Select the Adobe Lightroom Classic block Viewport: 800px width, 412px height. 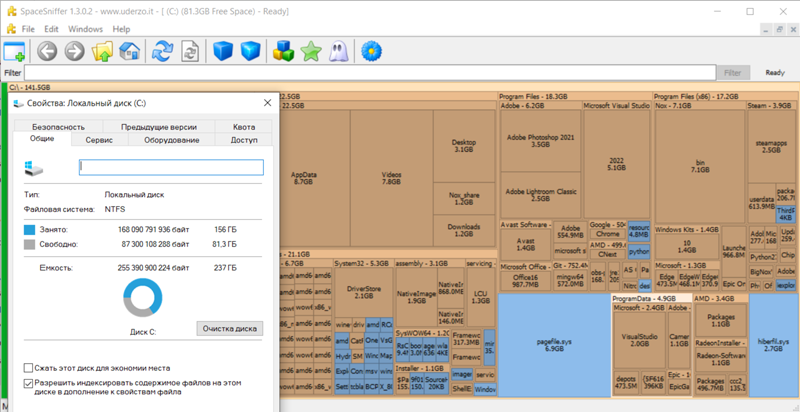pos(540,195)
